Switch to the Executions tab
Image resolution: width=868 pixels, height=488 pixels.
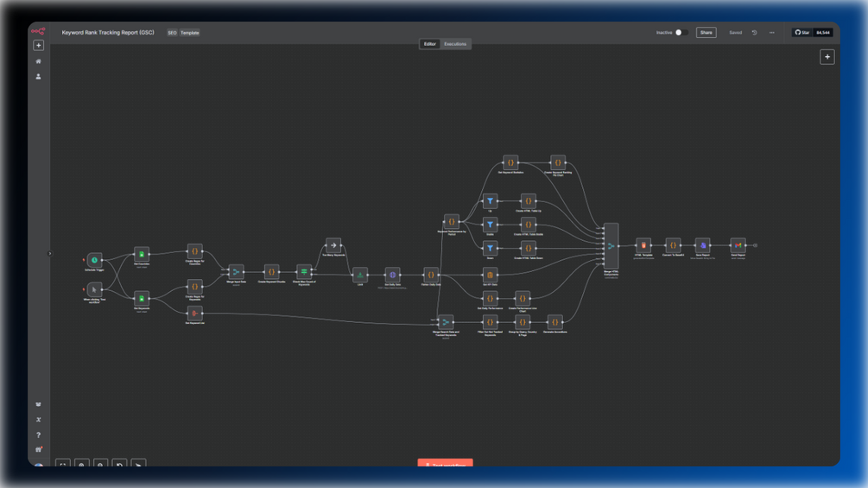[x=455, y=44]
